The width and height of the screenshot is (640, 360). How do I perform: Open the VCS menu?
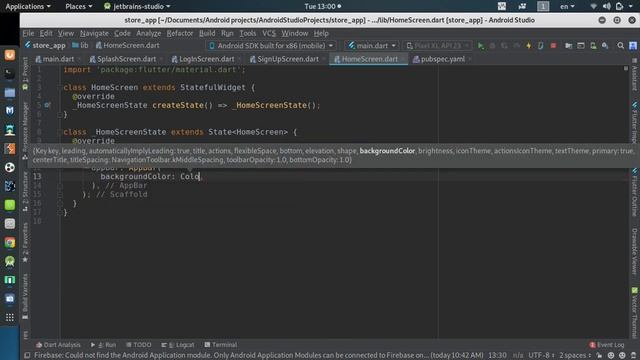(269, 33)
